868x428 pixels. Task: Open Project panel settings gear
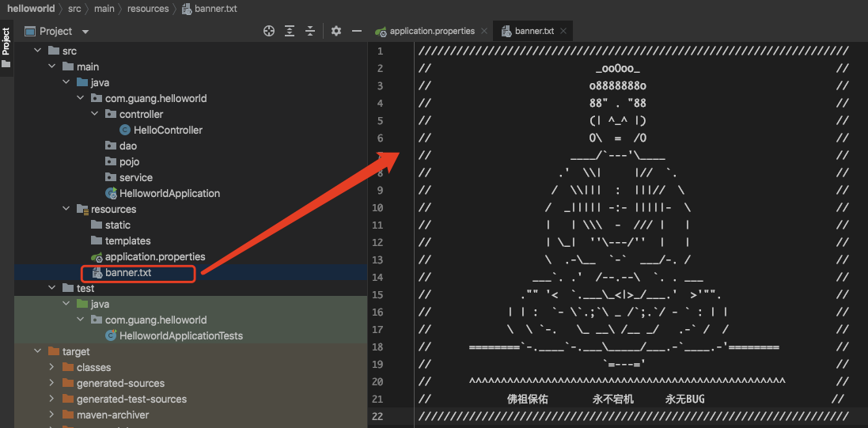336,31
